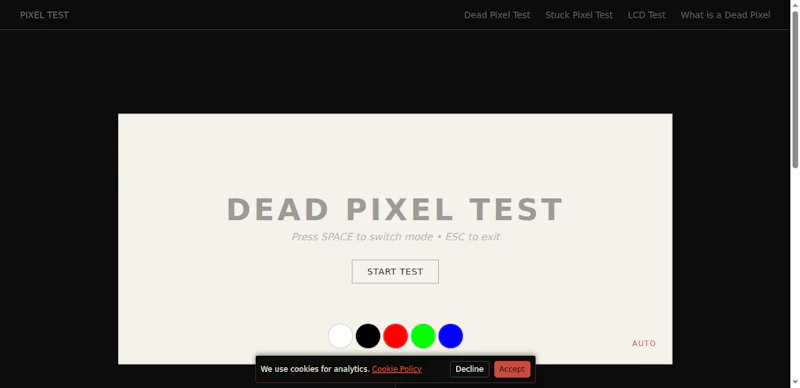This screenshot has height=388, width=800.
Task: Open What is a Dead Pixel
Action: tap(725, 15)
